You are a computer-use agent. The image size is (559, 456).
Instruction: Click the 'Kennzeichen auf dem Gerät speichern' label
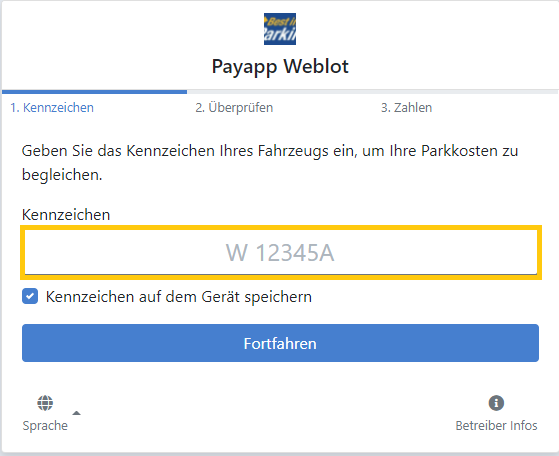click(x=179, y=297)
